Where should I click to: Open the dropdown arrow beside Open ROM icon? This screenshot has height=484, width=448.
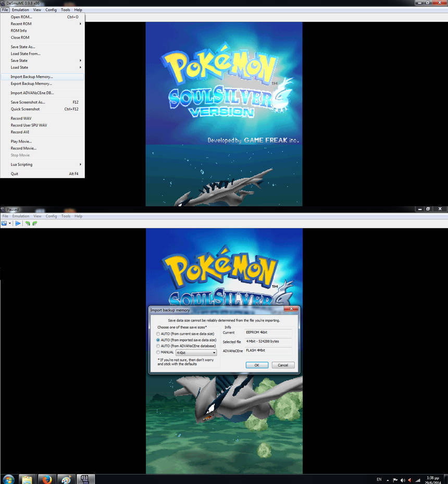pos(10,223)
